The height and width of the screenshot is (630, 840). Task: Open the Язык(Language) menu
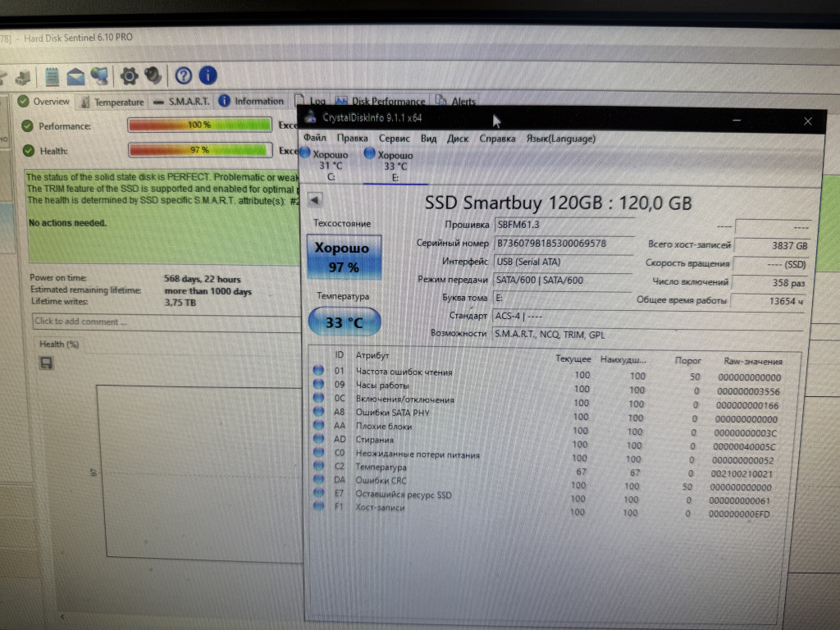click(560, 139)
